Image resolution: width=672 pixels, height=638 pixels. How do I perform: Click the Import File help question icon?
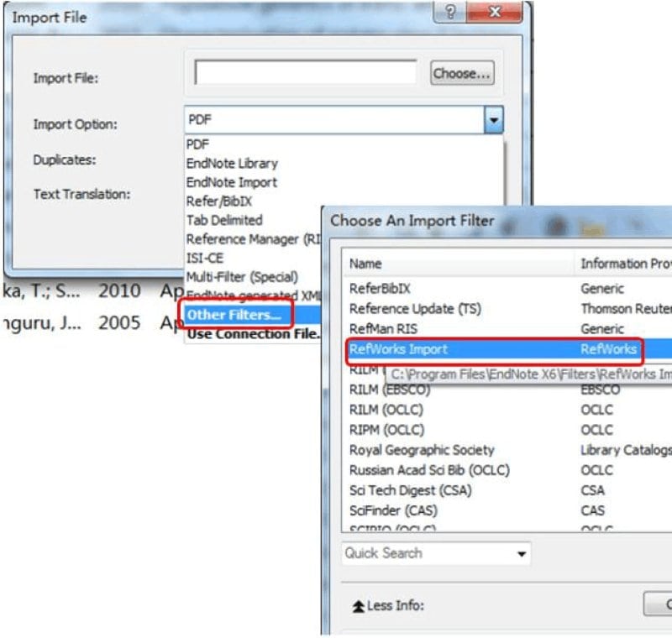450,12
